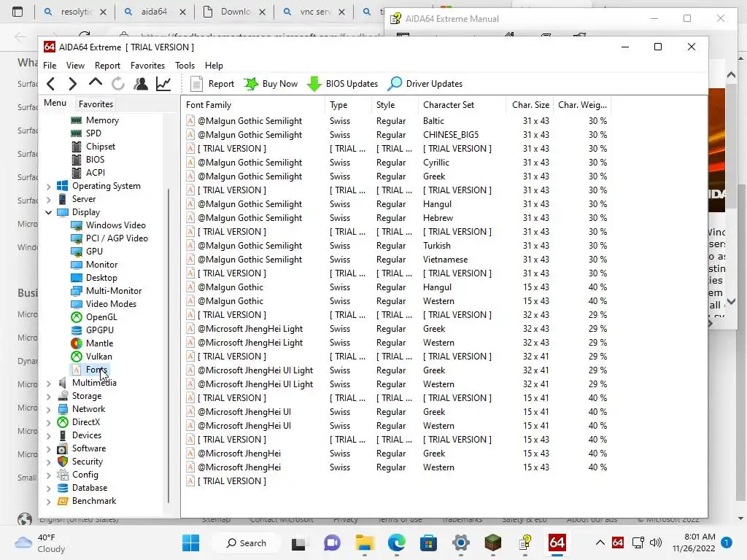Open the Report menu
The image size is (747, 560).
pos(107,66)
